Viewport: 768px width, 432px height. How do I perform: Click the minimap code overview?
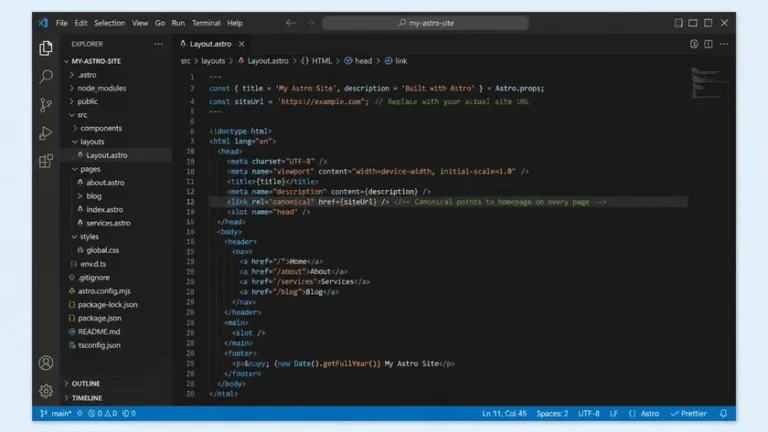click(x=708, y=83)
